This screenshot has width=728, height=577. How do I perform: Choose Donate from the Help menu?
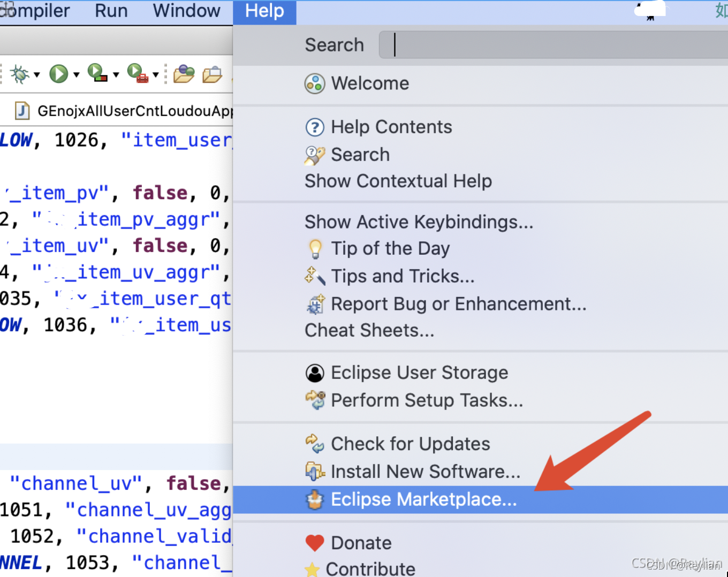pyautogui.click(x=480, y=543)
